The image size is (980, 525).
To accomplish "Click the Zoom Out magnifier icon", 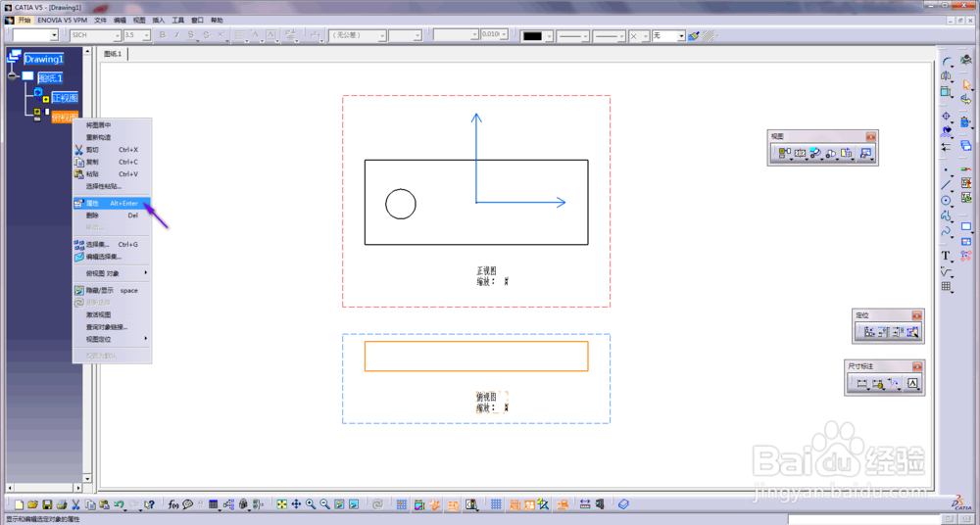I will pyautogui.click(x=325, y=504).
